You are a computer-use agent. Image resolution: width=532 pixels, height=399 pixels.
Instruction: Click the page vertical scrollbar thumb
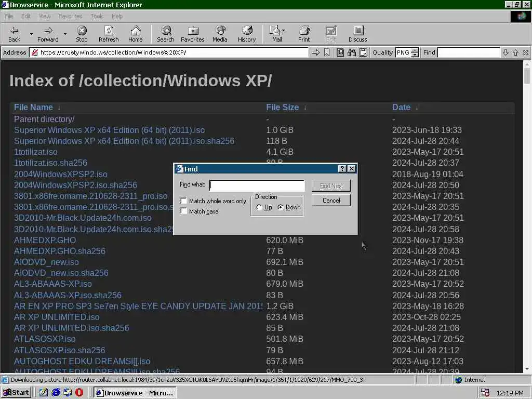coord(527,75)
